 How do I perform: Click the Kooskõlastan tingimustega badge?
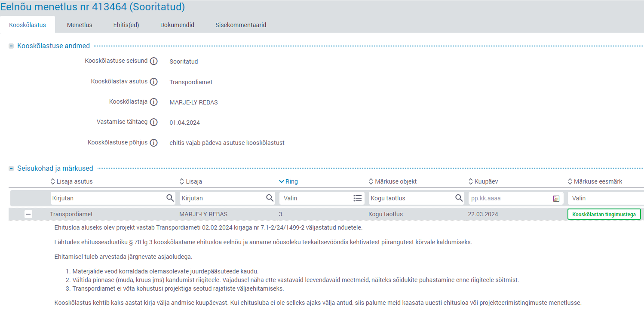pos(604,214)
